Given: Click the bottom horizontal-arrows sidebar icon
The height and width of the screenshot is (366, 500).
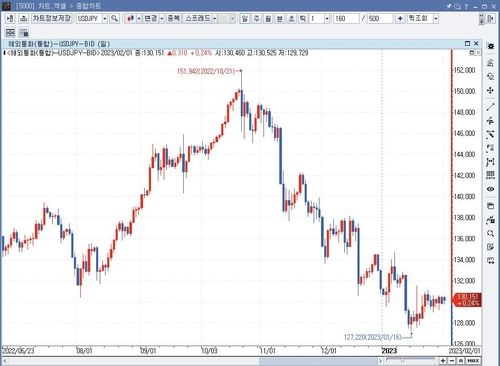Looking at the screenshot, I should pyautogui.click(x=490, y=261).
